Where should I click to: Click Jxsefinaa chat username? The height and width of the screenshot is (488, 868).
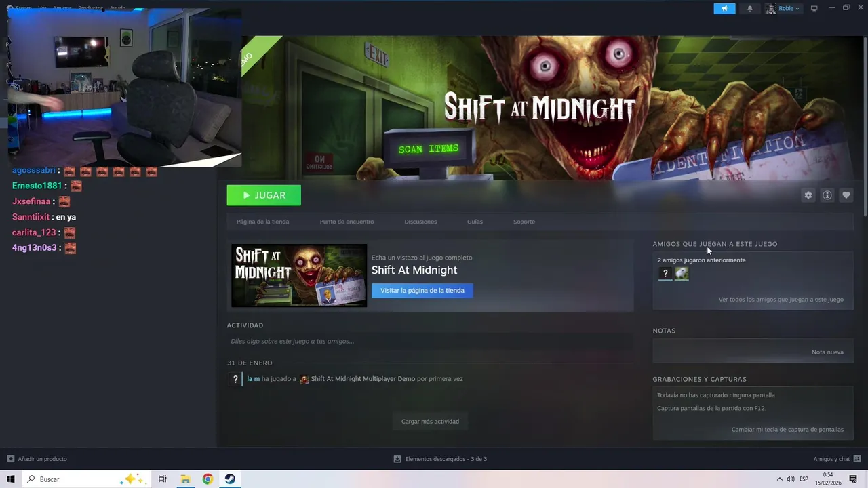(31, 201)
